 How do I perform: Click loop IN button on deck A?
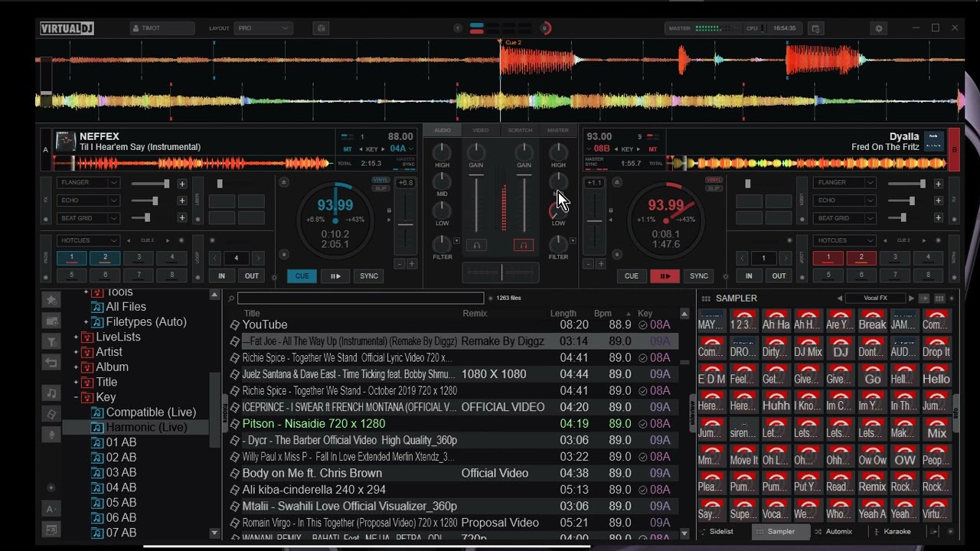click(x=222, y=276)
